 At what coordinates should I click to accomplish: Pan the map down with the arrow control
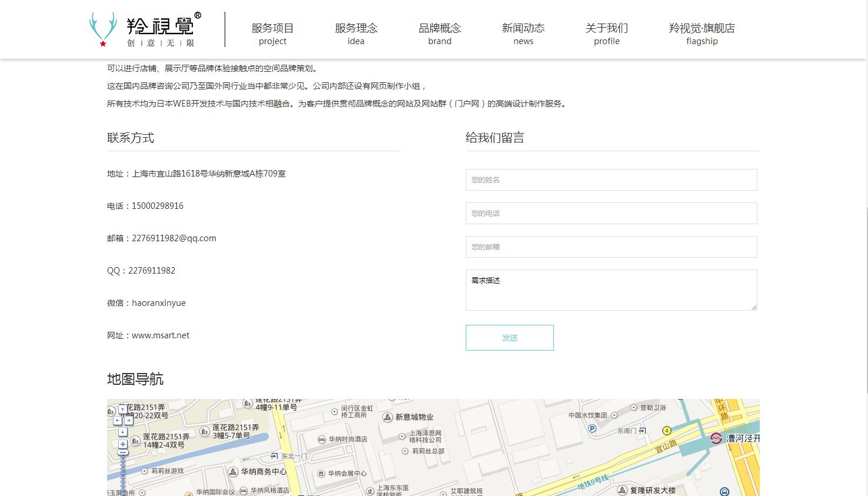pyautogui.click(x=122, y=432)
